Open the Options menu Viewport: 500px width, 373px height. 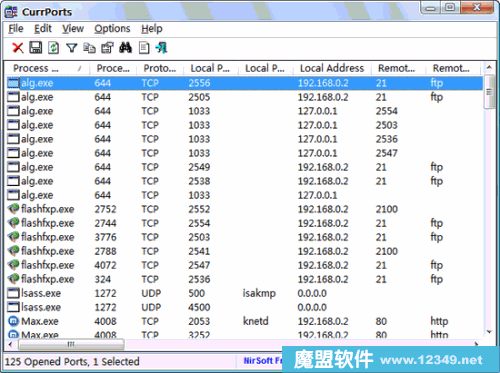(x=112, y=29)
